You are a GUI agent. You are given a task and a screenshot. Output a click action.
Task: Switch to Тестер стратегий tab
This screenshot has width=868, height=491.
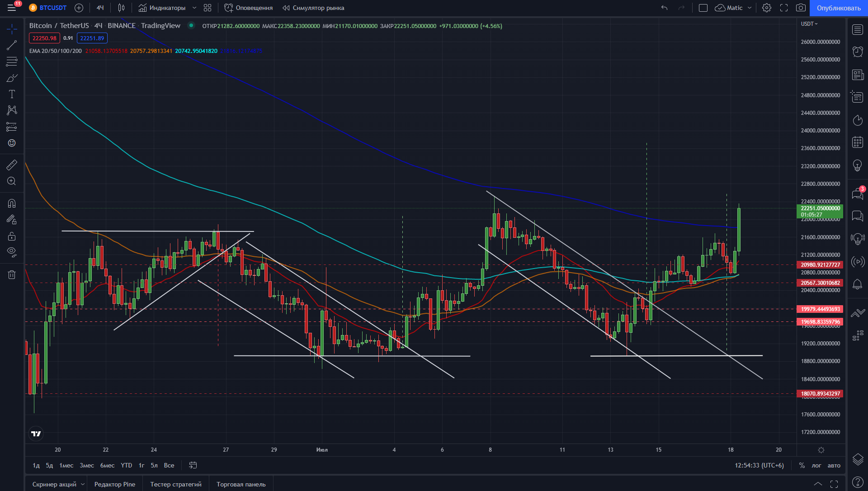[176, 484]
